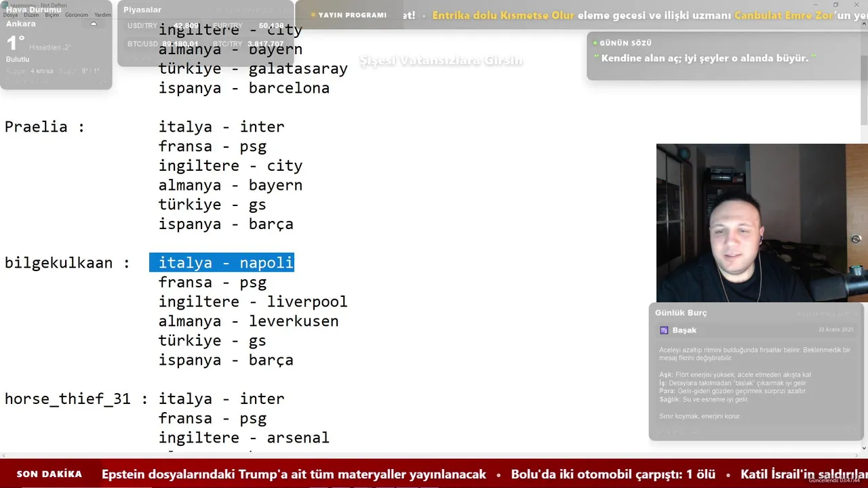Click the SON DAKİKA badge
The image size is (868, 488).
(50, 474)
